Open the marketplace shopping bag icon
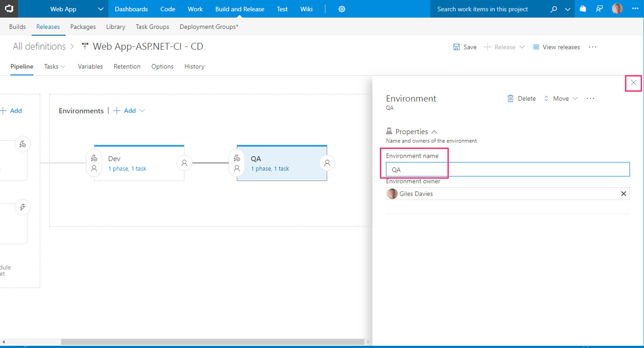Viewport: 644px width, 348px height. [x=583, y=9]
